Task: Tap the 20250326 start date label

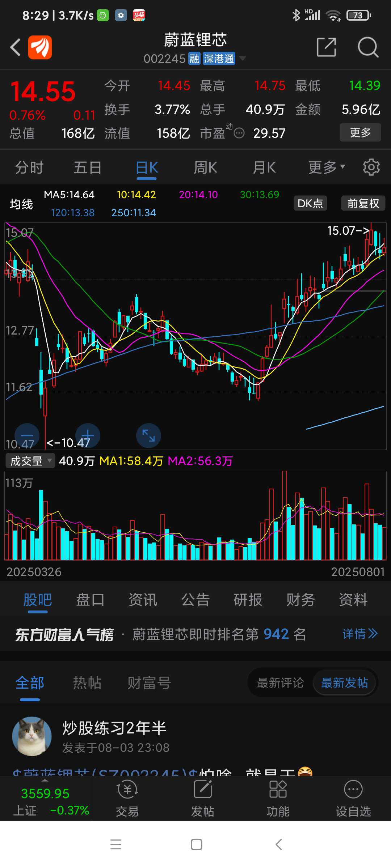Action: pos(34,572)
